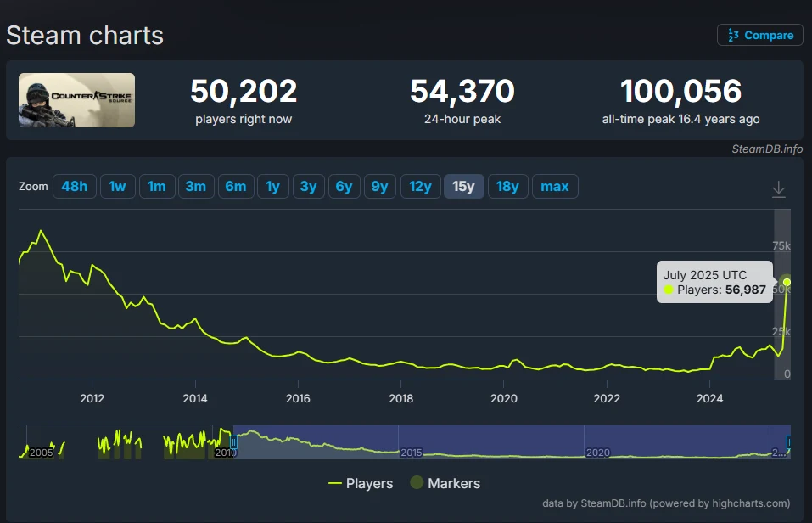The image size is (812, 523).
Task: Click the 100,056 all-time peak value
Action: [681, 91]
